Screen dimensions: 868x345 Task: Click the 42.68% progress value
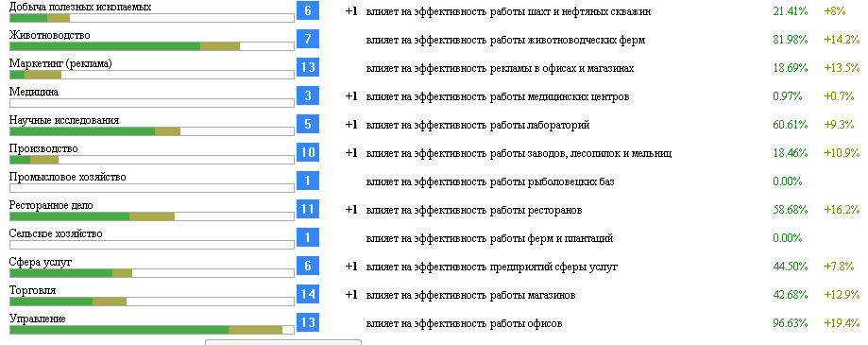[x=791, y=295]
